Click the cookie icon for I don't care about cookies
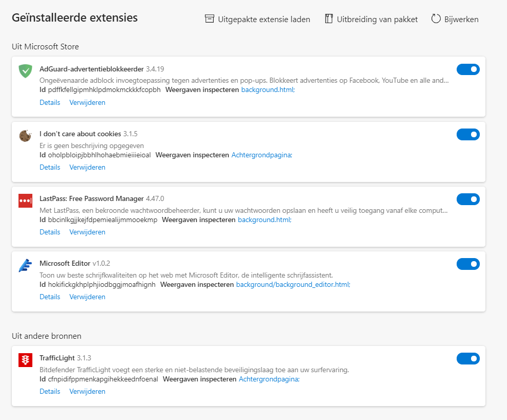 point(25,136)
